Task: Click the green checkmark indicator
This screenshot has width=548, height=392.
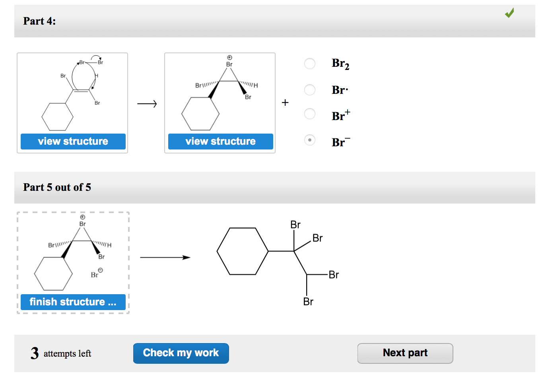Action: (509, 13)
